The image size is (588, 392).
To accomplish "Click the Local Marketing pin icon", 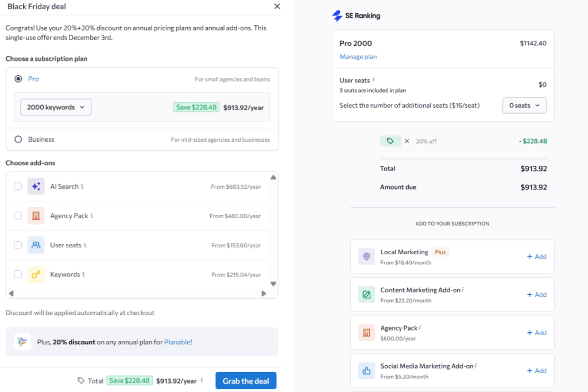I will (366, 257).
